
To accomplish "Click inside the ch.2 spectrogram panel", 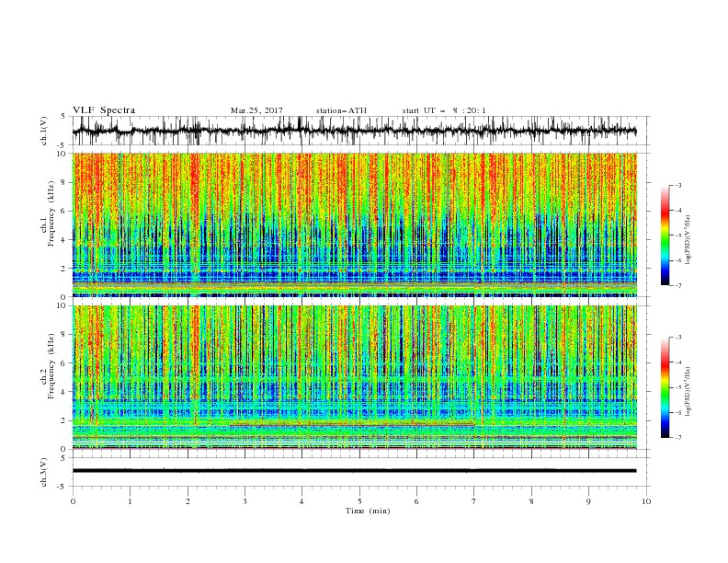I will pyautogui.click(x=354, y=377).
